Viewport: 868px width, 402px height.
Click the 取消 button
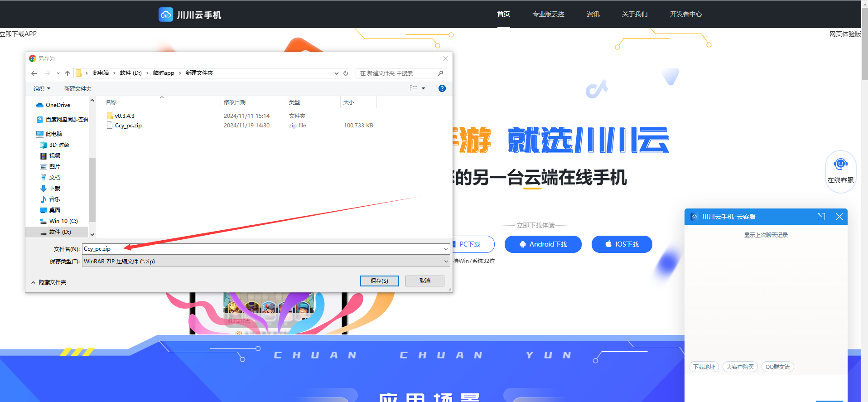pyautogui.click(x=425, y=281)
